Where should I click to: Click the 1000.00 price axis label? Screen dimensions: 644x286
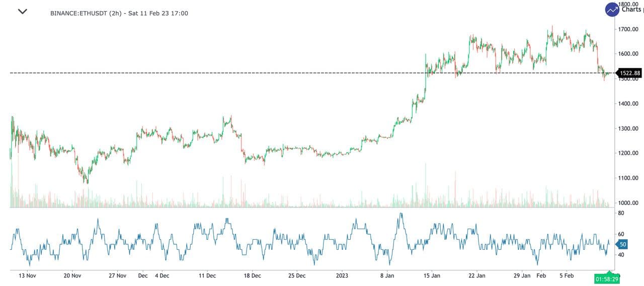(627, 203)
